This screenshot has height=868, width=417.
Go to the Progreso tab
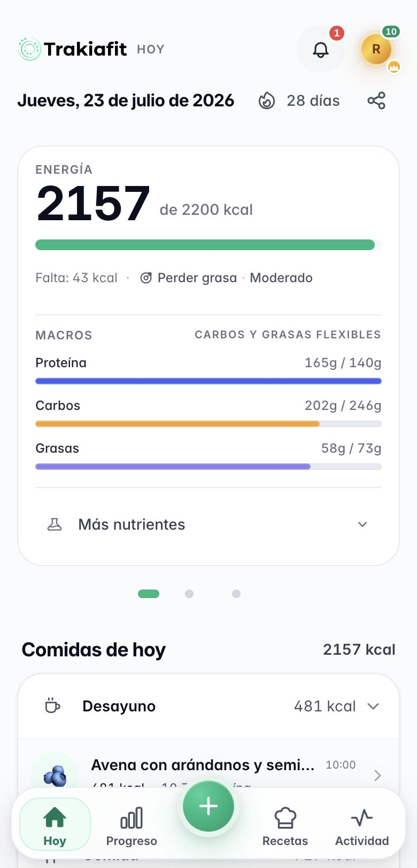point(132,826)
